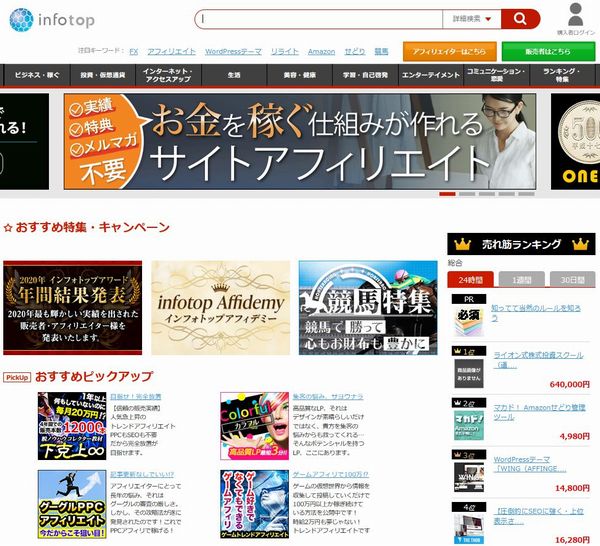Click the previous black banner on left
Viewport: 600px width, 546px height.
click(24, 141)
